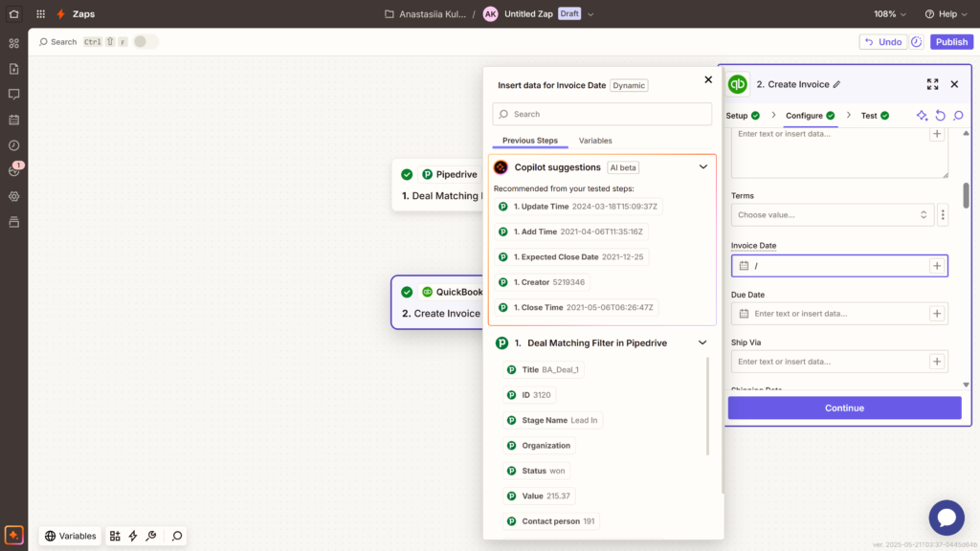The image size is (980, 551).
Task: Insert the Expected Close Date suggestion
Action: pyautogui.click(x=571, y=256)
